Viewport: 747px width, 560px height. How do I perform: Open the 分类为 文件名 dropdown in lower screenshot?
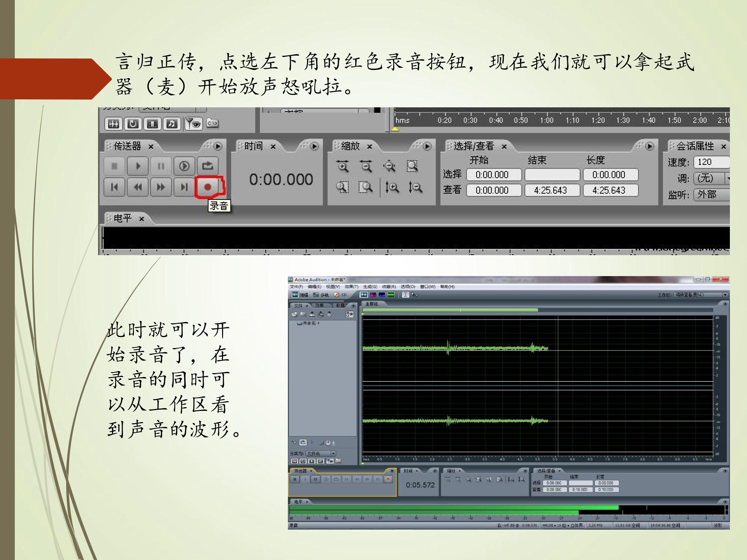point(321,453)
